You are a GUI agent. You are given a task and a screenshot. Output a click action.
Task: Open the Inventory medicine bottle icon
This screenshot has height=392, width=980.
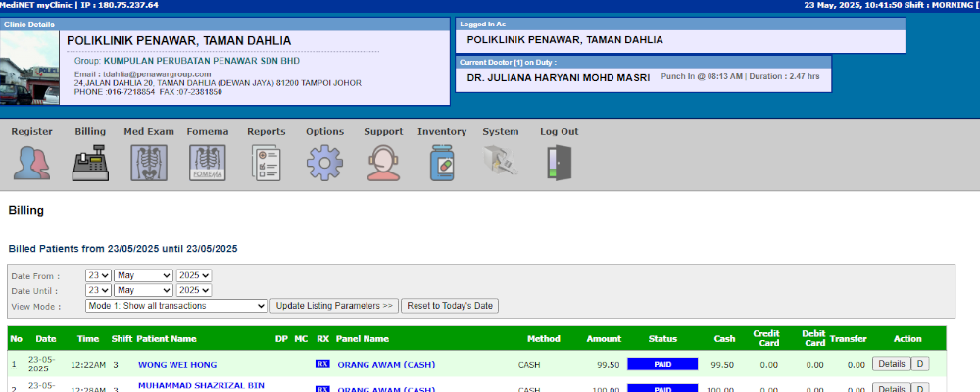tap(442, 162)
